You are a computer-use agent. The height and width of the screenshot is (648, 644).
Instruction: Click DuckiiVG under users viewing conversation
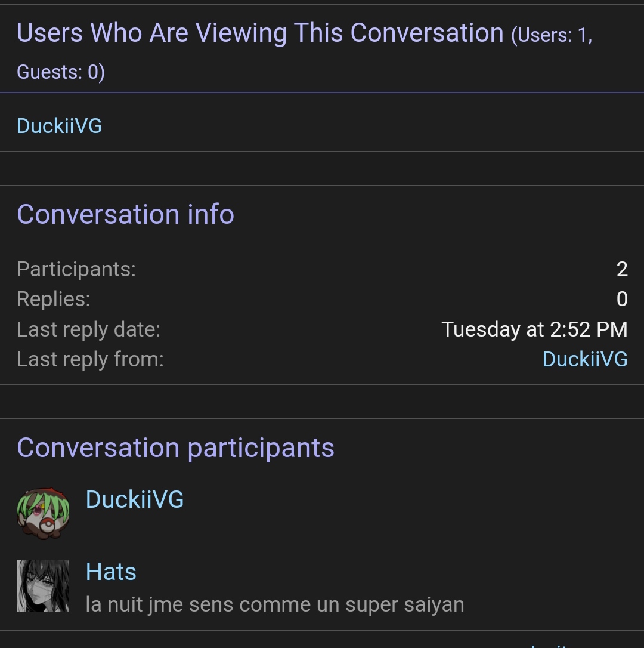click(60, 126)
